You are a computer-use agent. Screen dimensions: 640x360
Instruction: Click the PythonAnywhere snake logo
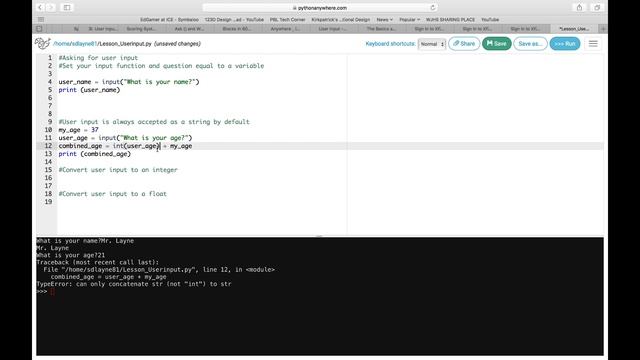(x=42, y=43)
